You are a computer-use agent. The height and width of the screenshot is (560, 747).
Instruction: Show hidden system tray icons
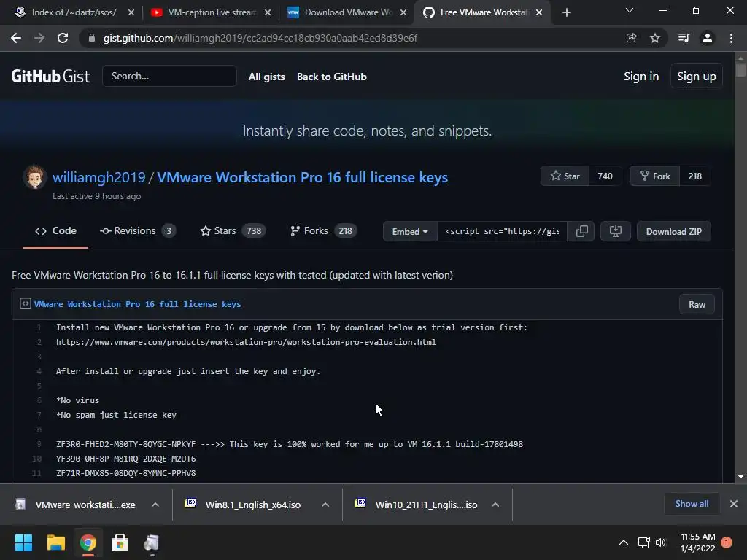coord(623,542)
